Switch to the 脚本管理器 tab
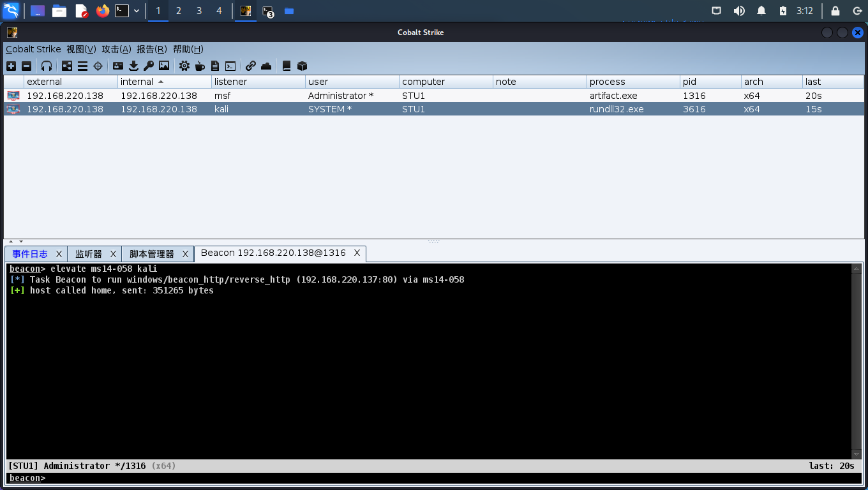 [x=152, y=254]
